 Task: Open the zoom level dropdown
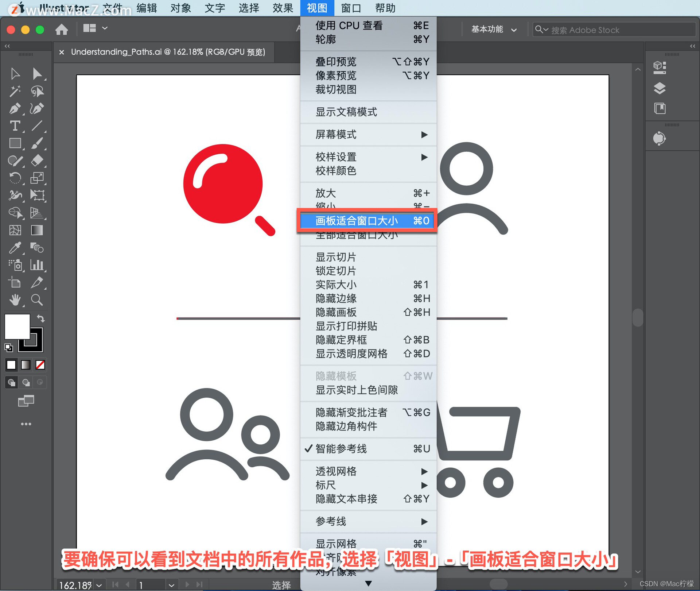(x=99, y=585)
